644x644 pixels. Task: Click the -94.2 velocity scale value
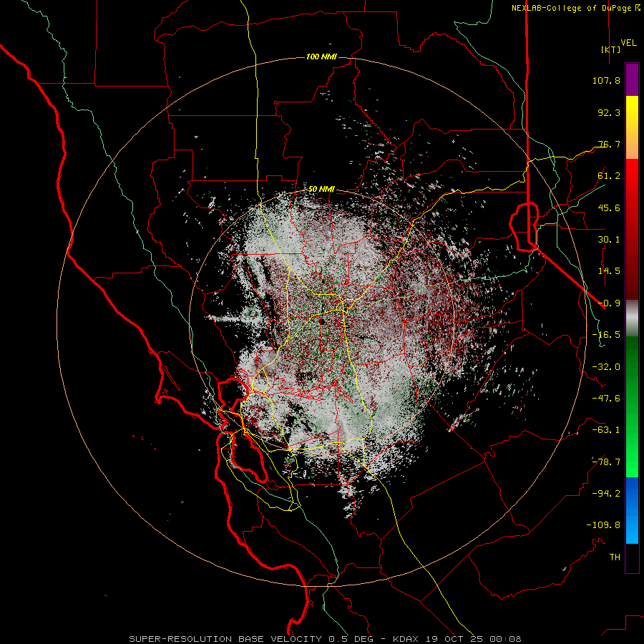tap(606, 494)
